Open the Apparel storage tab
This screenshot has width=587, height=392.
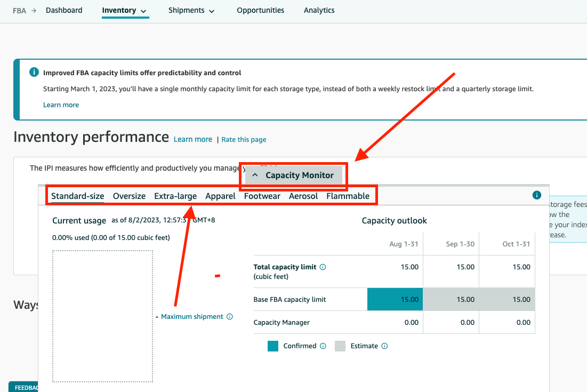tap(220, 196)
